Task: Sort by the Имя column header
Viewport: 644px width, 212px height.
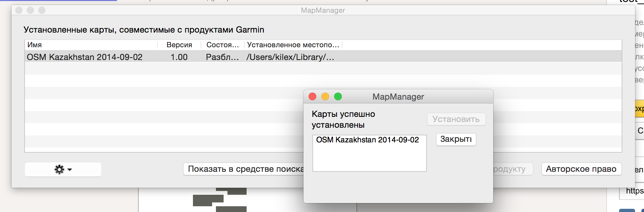Action: coord(91,45)
